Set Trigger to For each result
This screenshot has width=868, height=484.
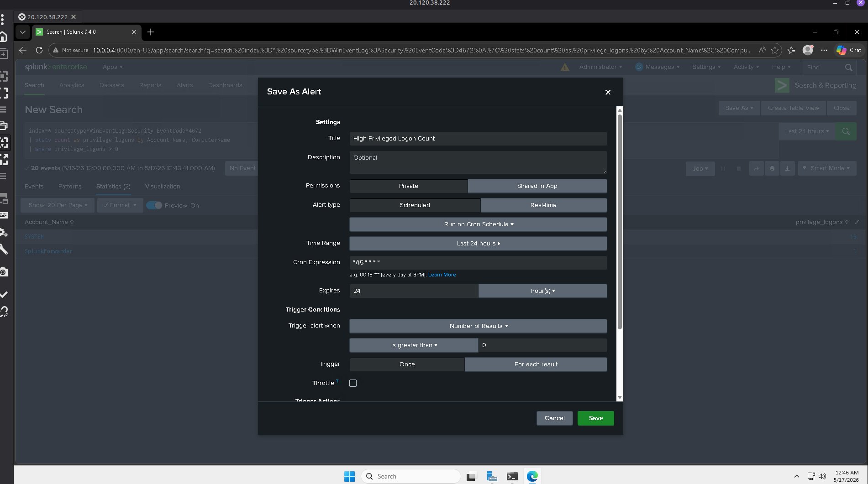click(x=536, y=364)
